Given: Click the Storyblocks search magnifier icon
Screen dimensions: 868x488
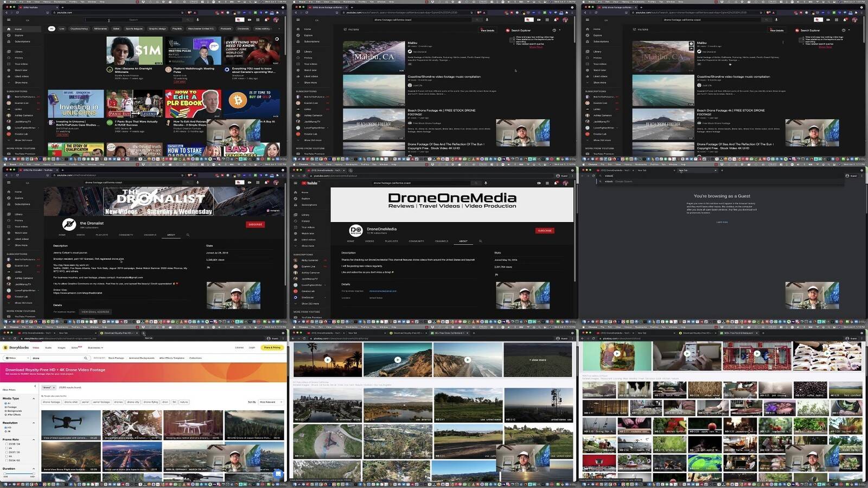Looking at the screenshot, I should pyautogui.click(x=85, y=358).
